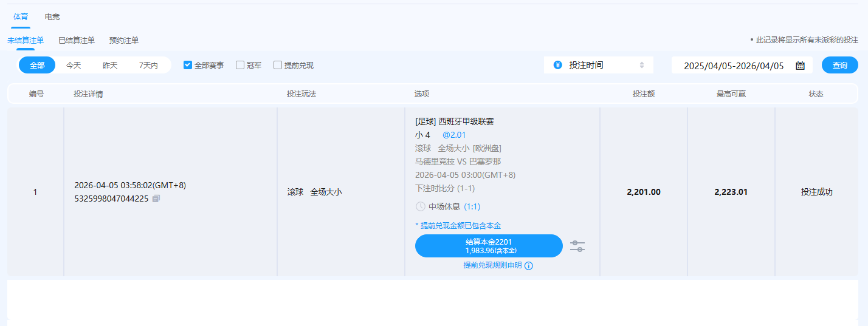Expand the 投注时间 dropdown
Viewport: 868px width, 326px height.
point(598,65)
